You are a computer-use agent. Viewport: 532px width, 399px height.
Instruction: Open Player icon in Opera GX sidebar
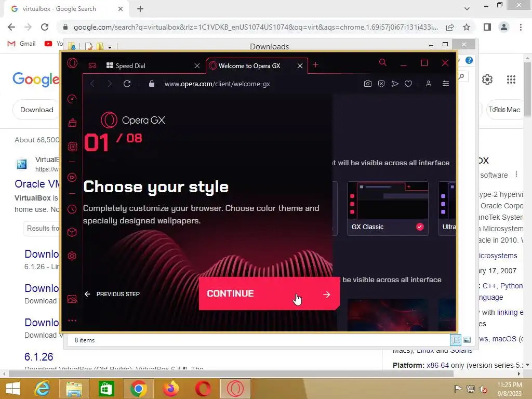pyautogui.click(x=72, y=178)
